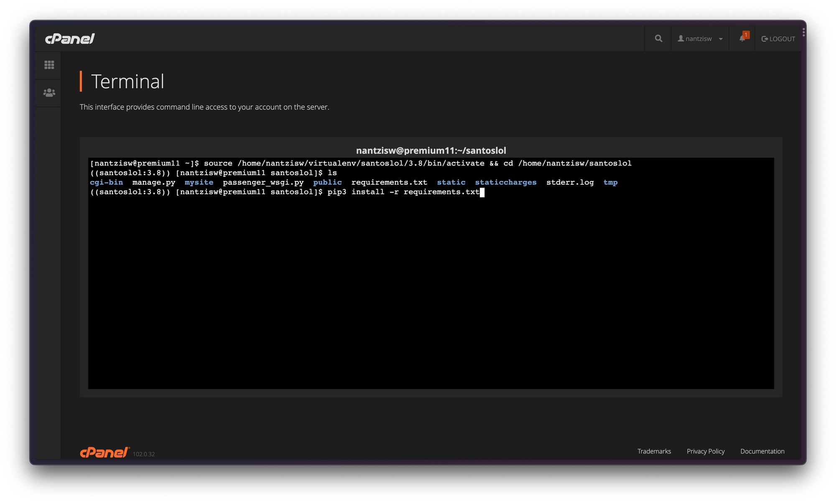Open the Privacy Policy link
Viewport: 836px width, 504px height.
tap(706, 451)
